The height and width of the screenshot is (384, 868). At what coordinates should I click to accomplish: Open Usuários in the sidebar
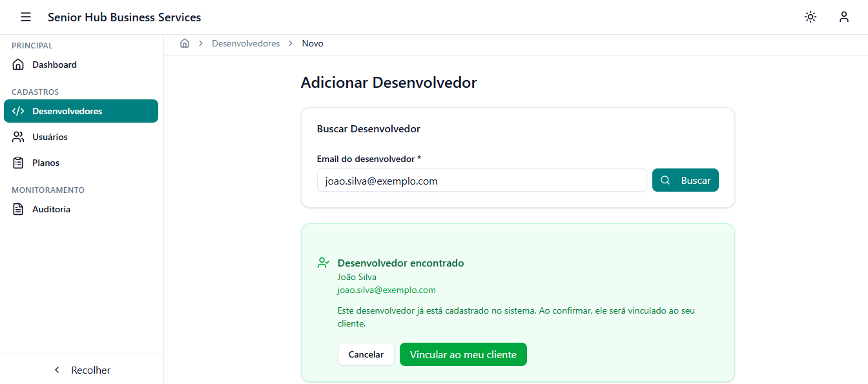[81, 137]
